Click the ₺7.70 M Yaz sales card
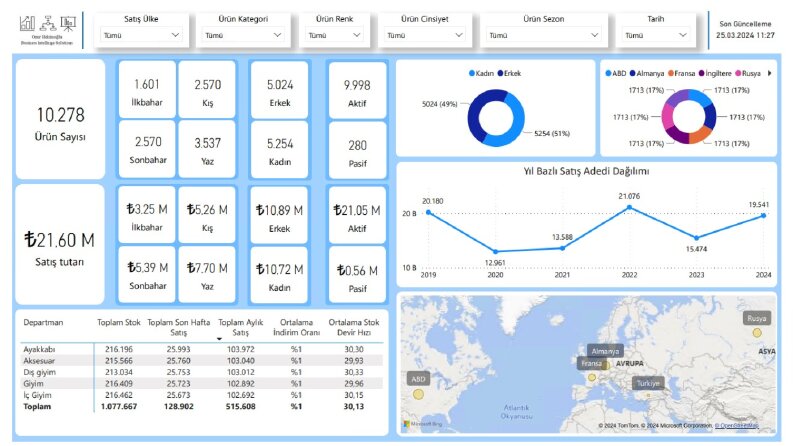The width and height of the screenshot is (793, 446). click(207, 274)
